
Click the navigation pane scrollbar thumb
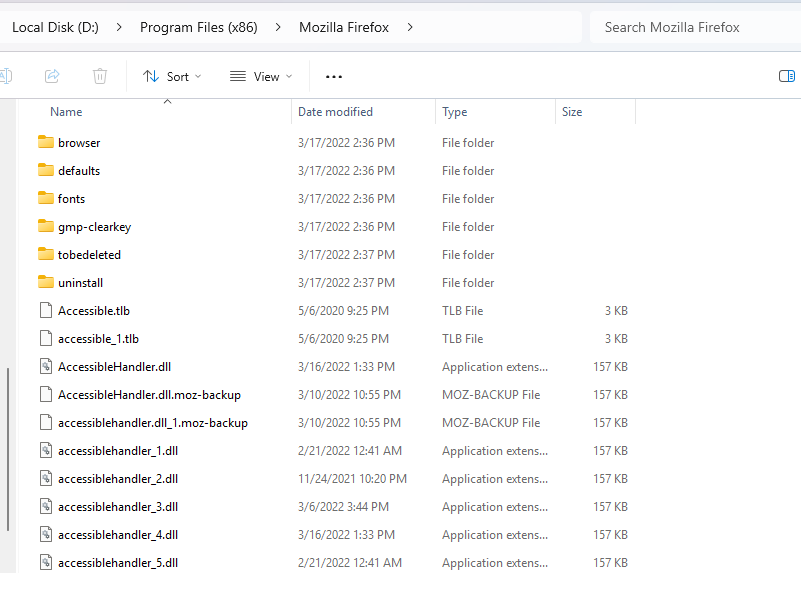coord(8,449)
